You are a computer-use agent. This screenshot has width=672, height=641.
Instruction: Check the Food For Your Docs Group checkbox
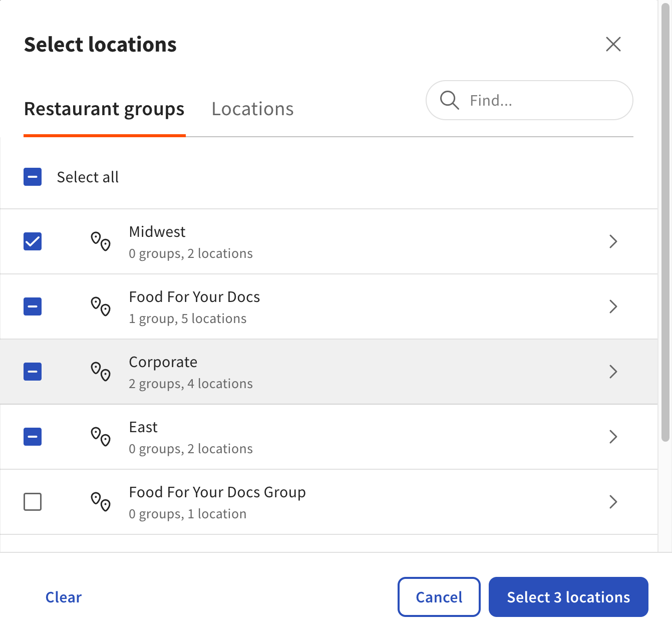[33, 502]
